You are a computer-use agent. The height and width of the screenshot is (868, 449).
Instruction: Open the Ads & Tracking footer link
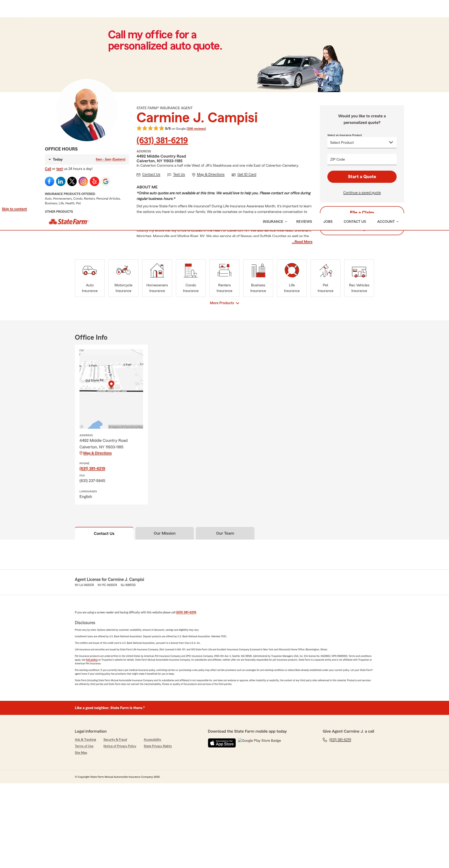point(85,740)
